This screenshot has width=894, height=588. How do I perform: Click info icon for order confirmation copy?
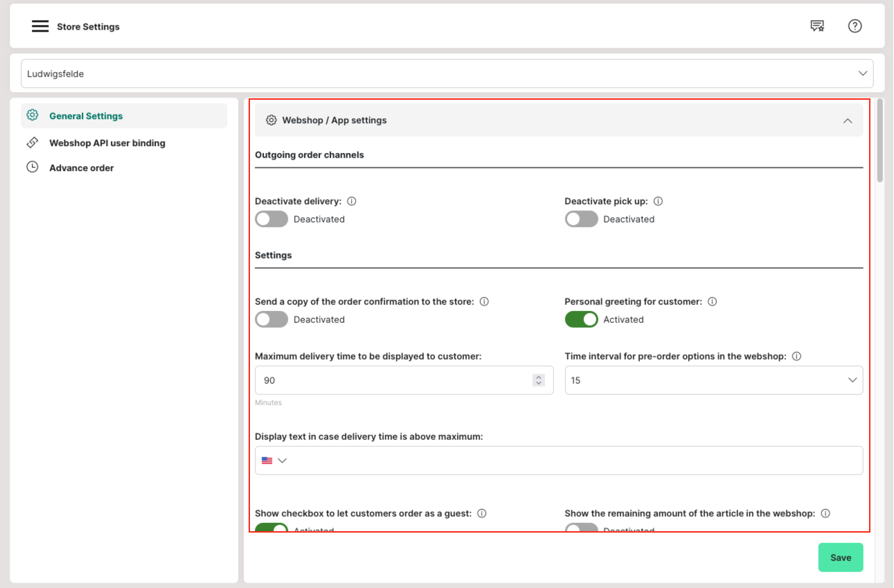(x=485, y=302)
